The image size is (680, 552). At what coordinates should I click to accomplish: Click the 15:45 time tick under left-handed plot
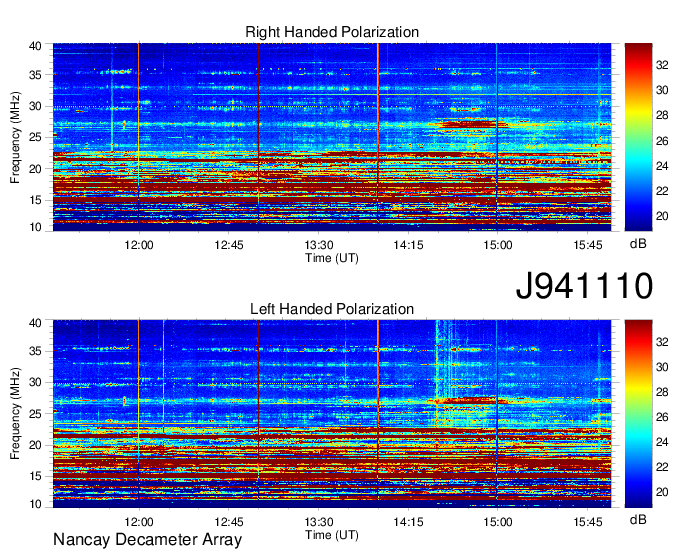coord(588,522)
